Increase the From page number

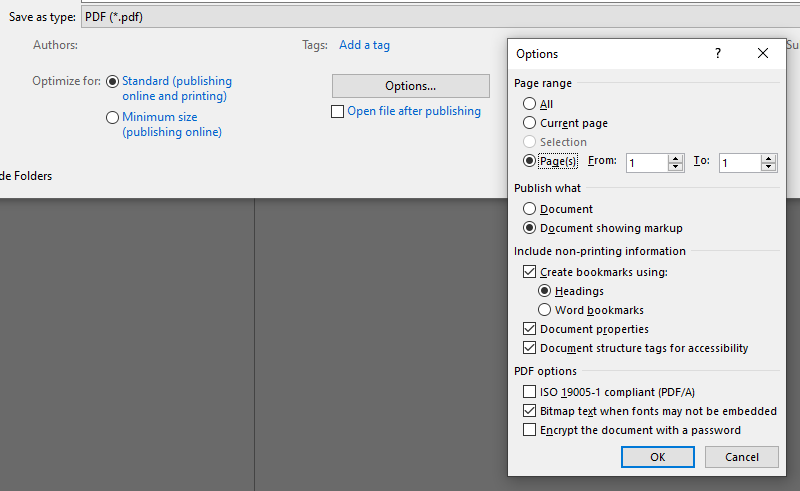point(676,158)
